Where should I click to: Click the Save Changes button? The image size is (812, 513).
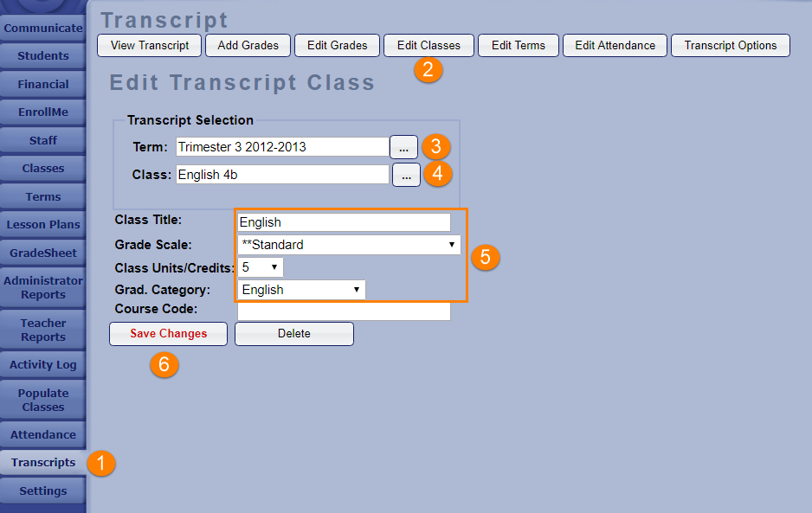(168, 334)
